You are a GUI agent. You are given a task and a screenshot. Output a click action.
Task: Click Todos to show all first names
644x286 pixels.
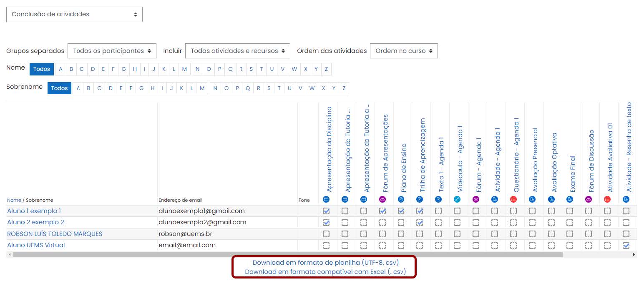[41, 69]
